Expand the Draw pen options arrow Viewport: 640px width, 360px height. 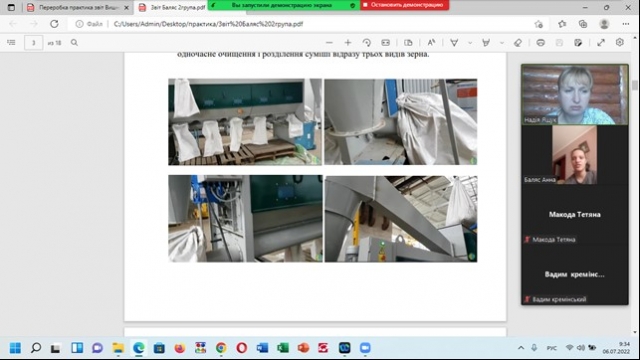point(470,42)
